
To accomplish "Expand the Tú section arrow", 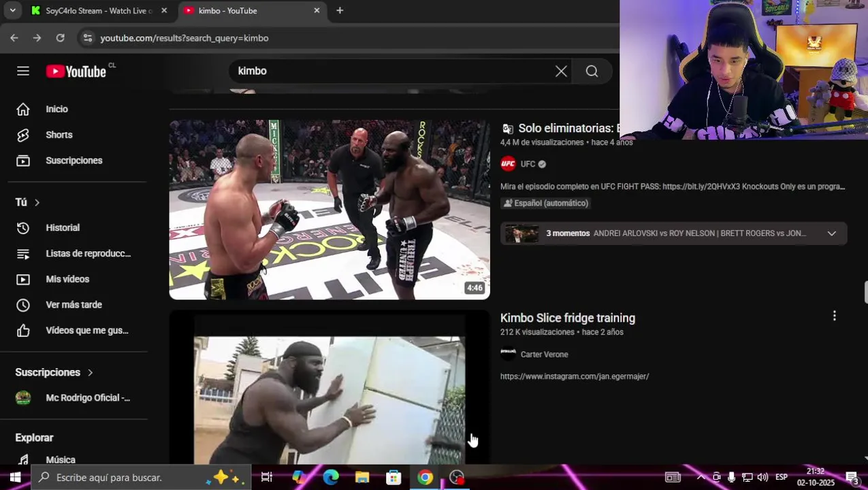I will (37, 202).
